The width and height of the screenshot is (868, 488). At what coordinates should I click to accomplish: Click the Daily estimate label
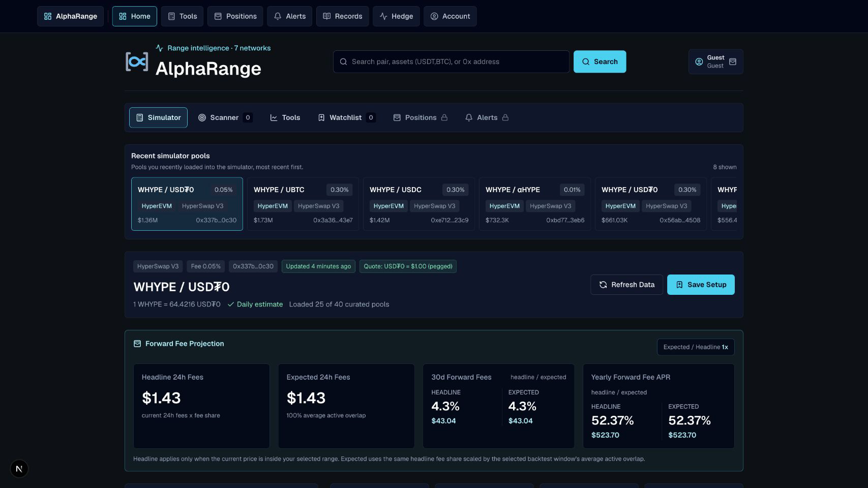[260, 304]
